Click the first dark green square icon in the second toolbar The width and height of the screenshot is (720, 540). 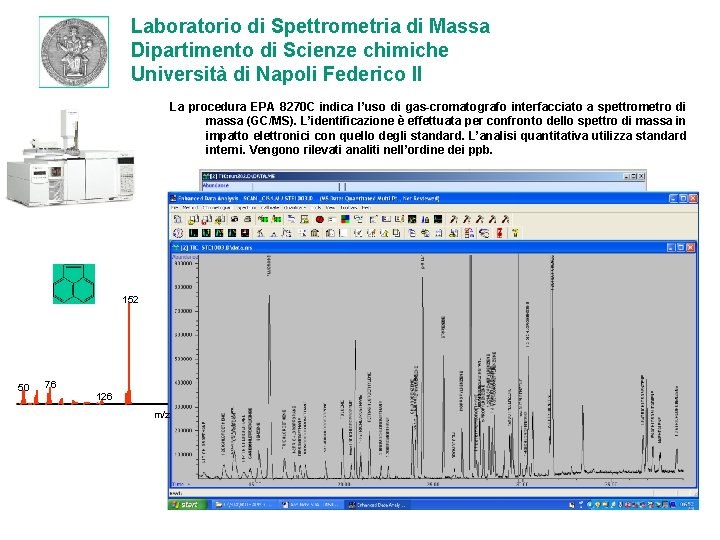point(193,233)
